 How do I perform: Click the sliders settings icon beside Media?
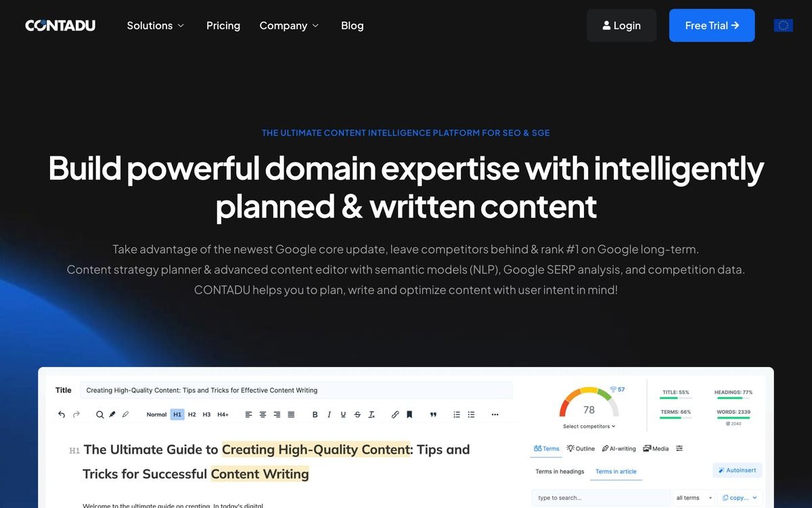click(x=679, y=448)
